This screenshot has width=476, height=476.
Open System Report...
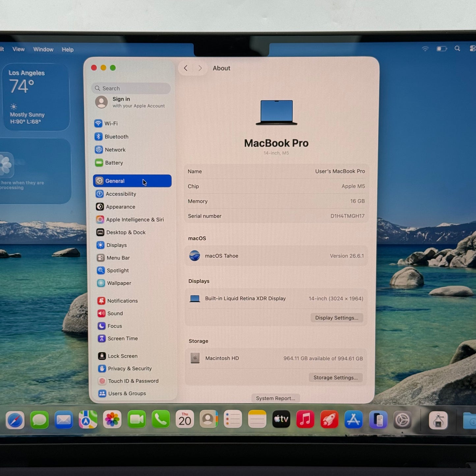(276, 398)
